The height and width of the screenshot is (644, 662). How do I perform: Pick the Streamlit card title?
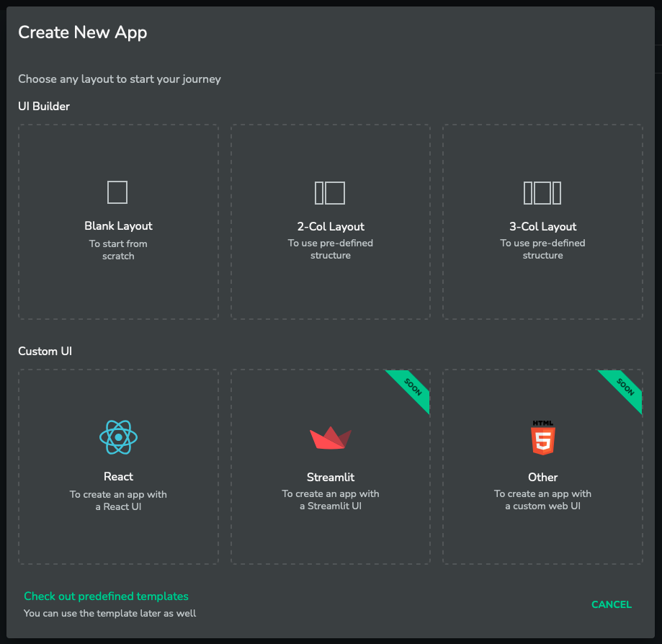(x=331, y=477)
